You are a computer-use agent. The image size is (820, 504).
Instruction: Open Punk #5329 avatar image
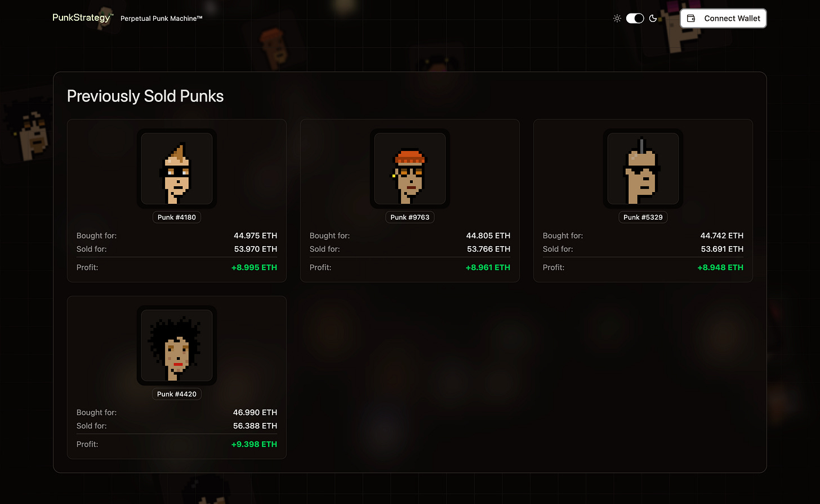tap(643, 168)
